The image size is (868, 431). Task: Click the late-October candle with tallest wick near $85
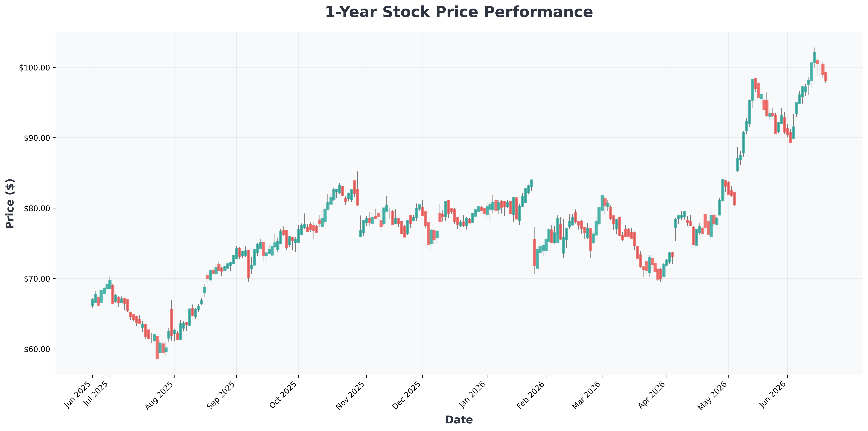click(357, 197)
